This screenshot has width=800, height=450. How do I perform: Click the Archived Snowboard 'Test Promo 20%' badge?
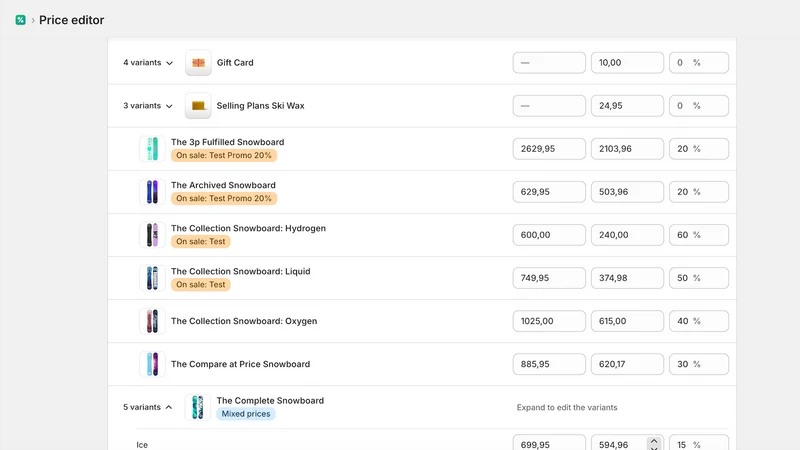(224, 198)
